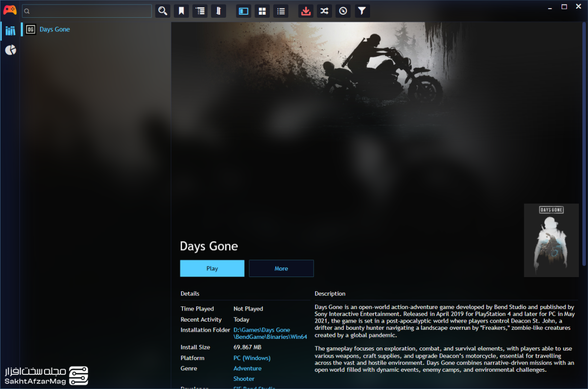
Task: Click the More button
Action: pos(281,268)
